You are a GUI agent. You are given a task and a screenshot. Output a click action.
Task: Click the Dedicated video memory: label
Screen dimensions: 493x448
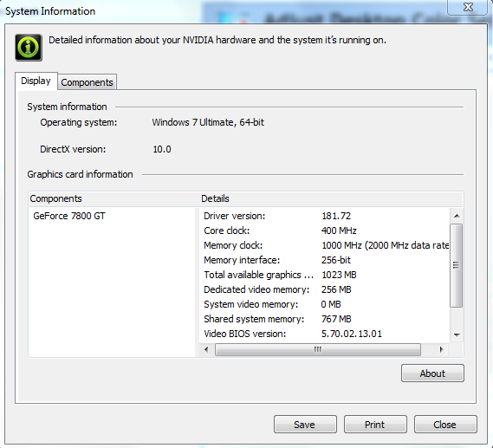(256, 289)
